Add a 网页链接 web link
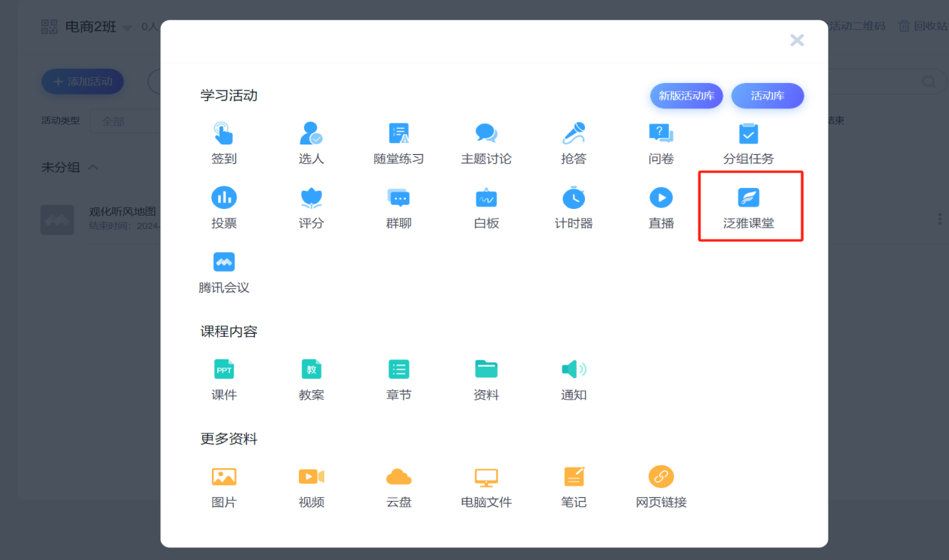Image resolution: width=949 pixels, height=560 pixels. point(661,477)
